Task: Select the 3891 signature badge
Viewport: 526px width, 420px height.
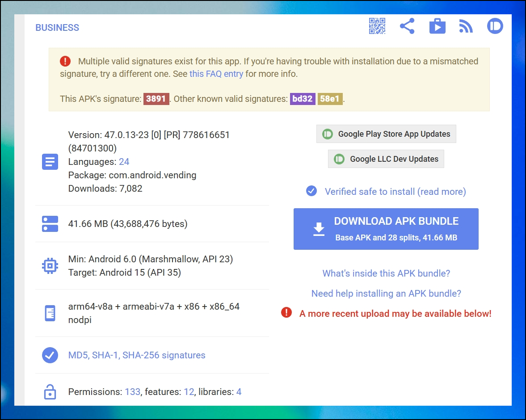Action: pyautogui.click(x=156, y=99)
